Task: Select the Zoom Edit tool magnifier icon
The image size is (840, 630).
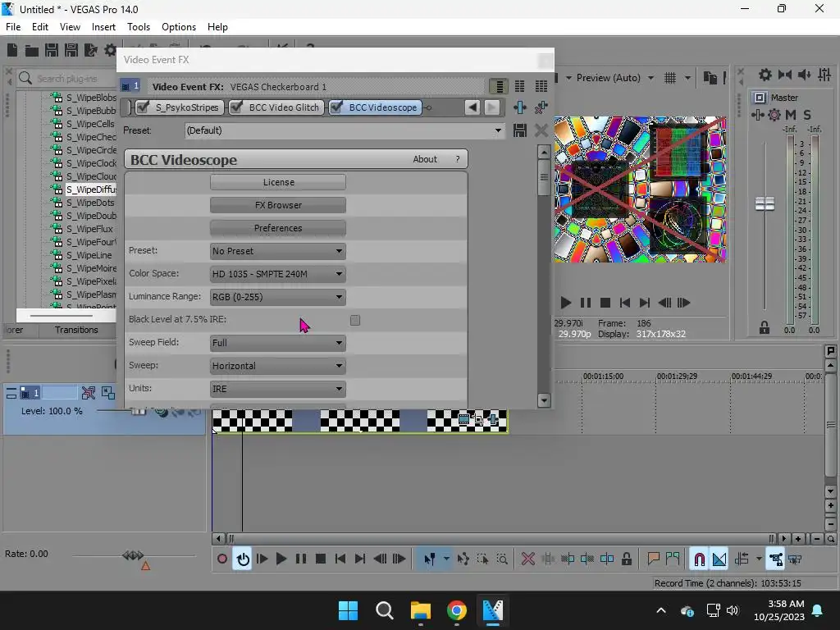Action: (502, 559)
